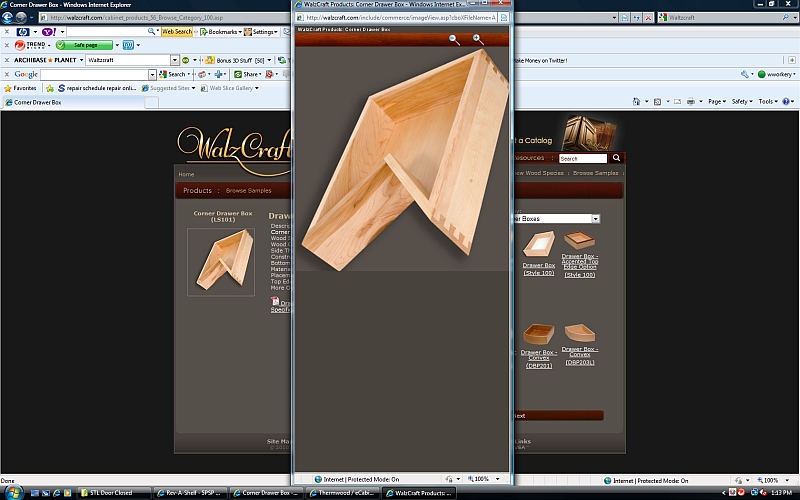Screen dimensions: 800x500
Task: Click the Print icon in command bar
Action: click(690, 102)
